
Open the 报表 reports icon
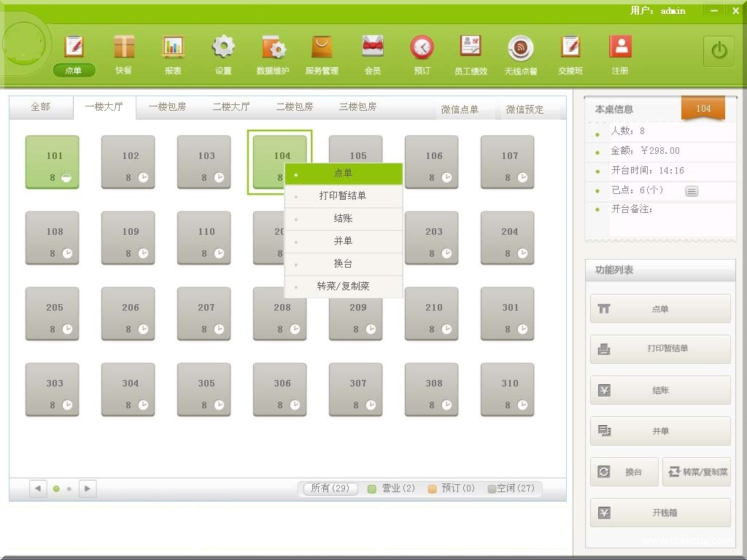tap(173, 48)
